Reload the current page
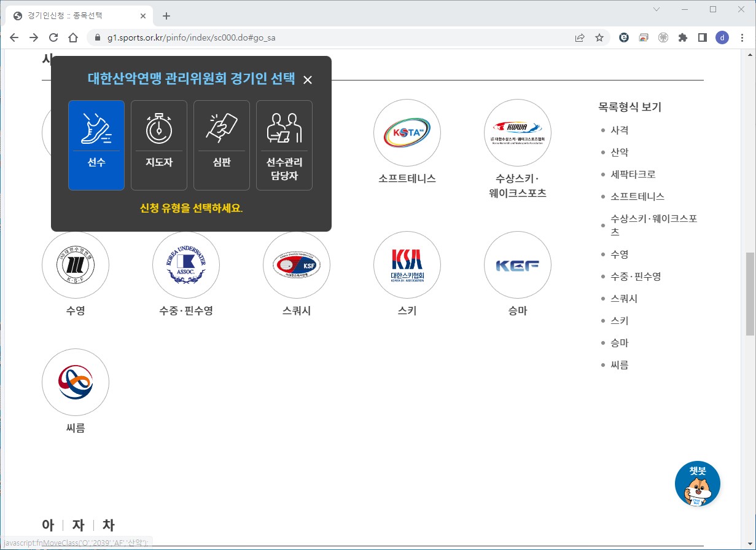 coord(53,37)
